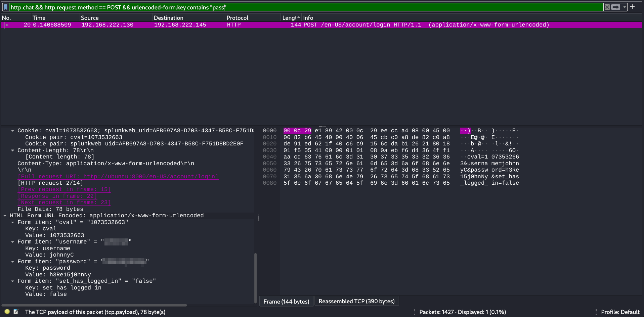Open expert information yellow circle icon
The width and height of the screenshot is (644, 317).
(x=7, y=312)
